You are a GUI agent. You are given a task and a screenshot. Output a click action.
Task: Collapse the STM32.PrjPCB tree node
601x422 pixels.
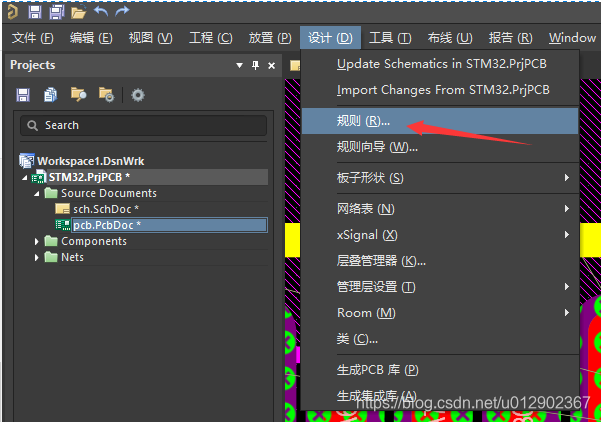click(x=25, y=177)
